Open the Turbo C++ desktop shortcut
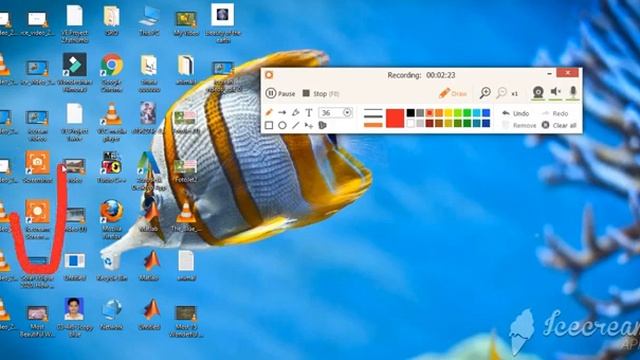 tap(111, 167)
